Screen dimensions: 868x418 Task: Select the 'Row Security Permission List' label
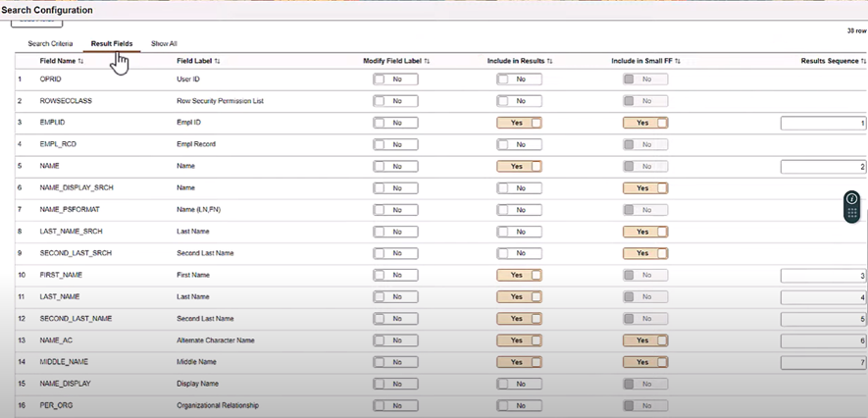220,101
